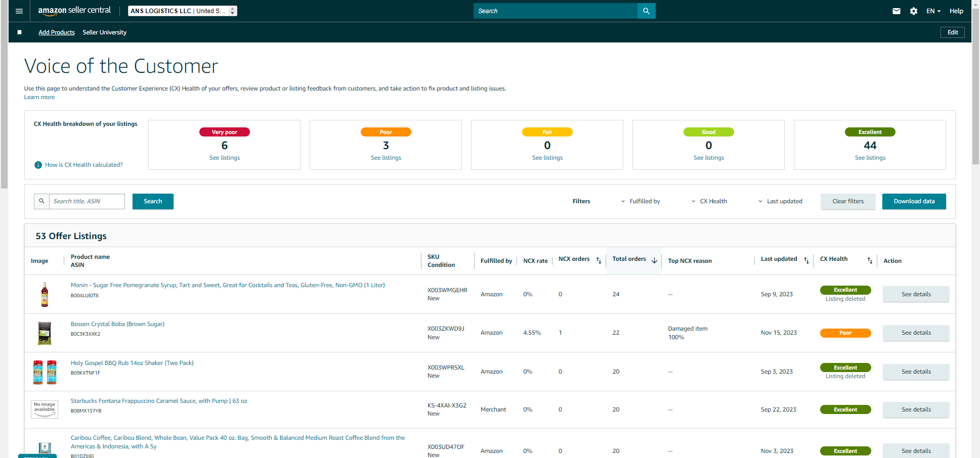Open Bossen Crystal Boba product image
The width and height of the screenshot is (980, 458).
coord(45,333)
